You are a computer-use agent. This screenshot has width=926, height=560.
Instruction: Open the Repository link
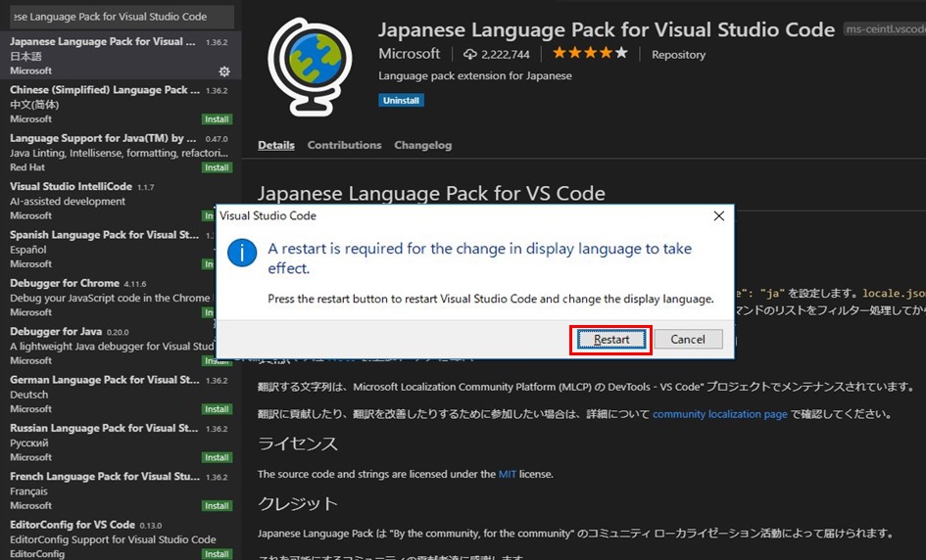678,55
